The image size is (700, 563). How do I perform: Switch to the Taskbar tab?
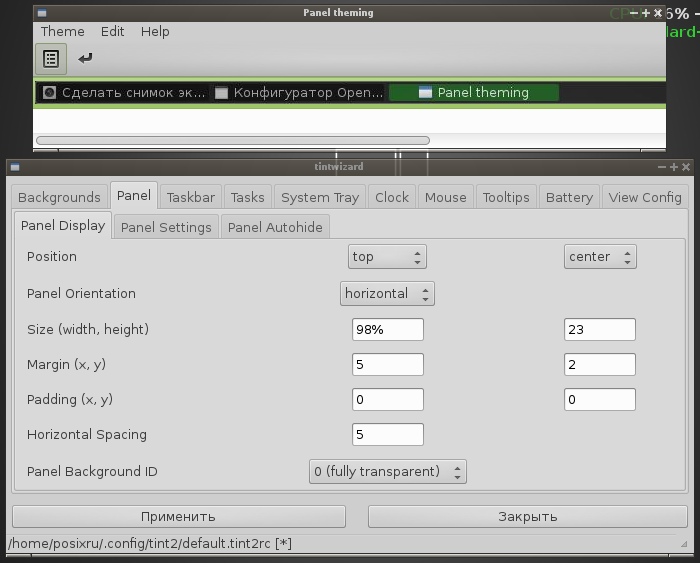(x=191, y=197)
